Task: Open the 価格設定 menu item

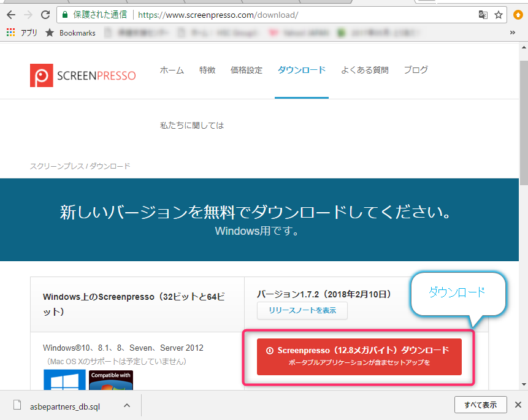Action: click(246, 70)
